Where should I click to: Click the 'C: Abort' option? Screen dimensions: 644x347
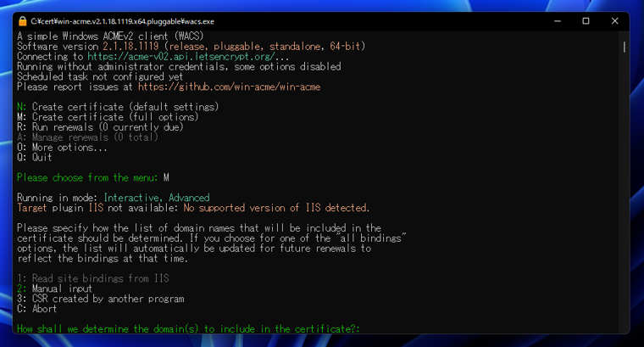(x=37, y=309)
